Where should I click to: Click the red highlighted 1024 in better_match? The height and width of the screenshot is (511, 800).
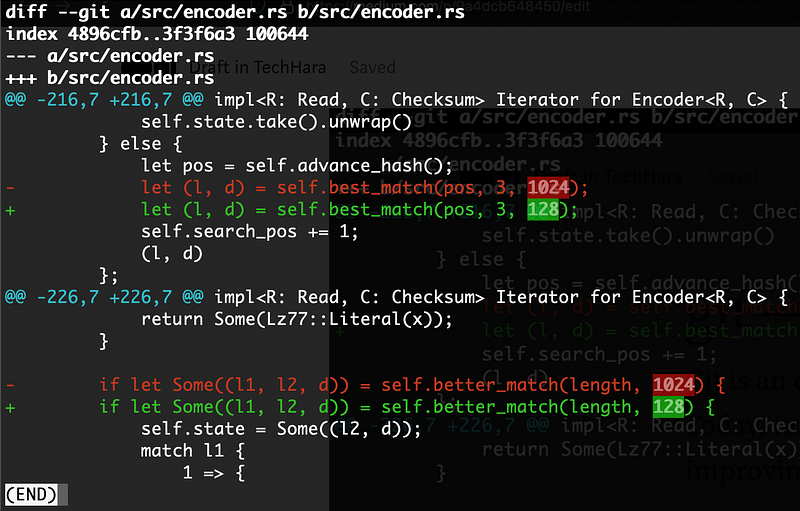pos(673,385)
